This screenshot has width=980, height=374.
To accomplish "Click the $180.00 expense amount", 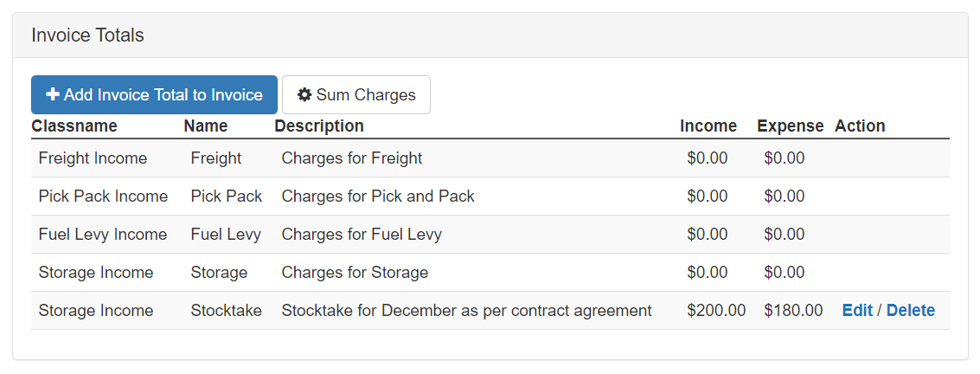I will [x=793, y=311].
